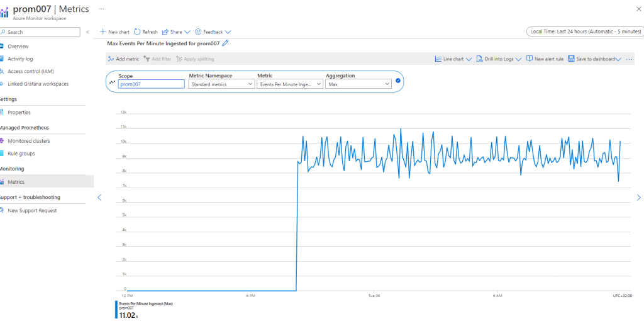644x321 pixels.
Task: Toggle the blue checkmark on the metric row
Action: [x=398, y=81]
